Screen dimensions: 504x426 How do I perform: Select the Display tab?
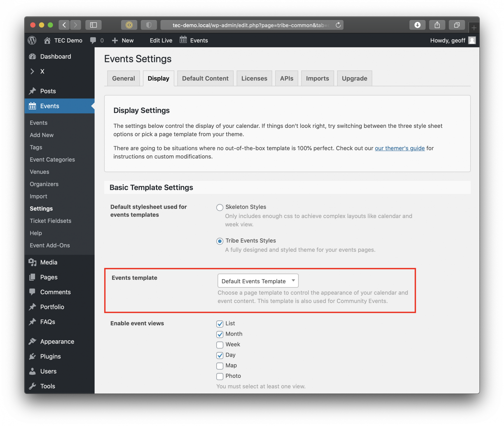(x=159, y=78)
